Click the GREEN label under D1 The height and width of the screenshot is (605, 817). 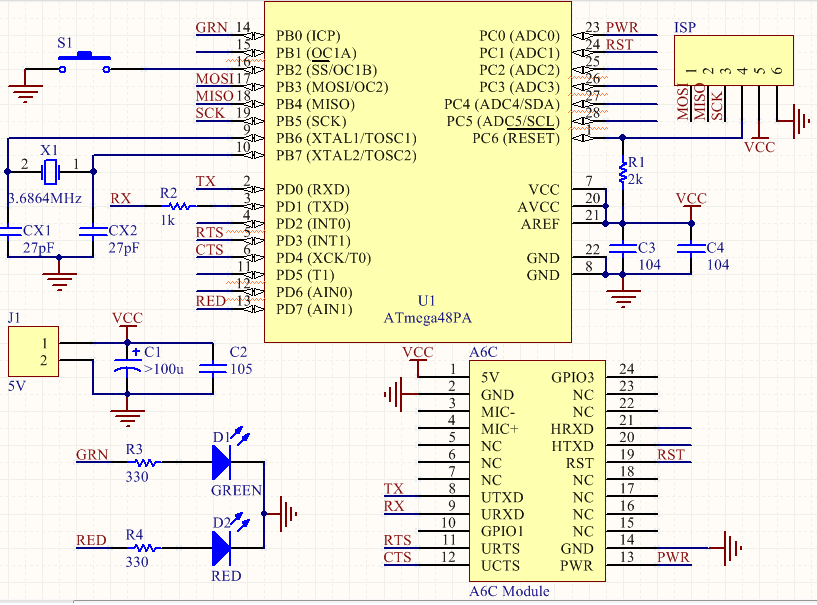pos(237,490)
